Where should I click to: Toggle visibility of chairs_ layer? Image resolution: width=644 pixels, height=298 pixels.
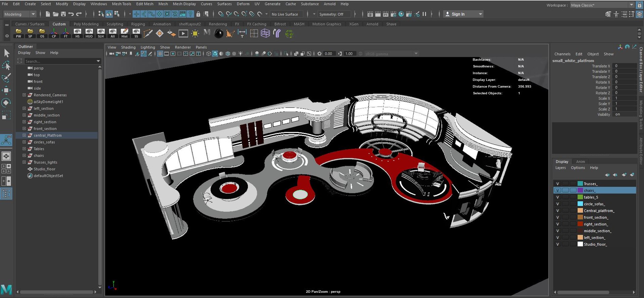pyautogui.click(x=557, y=191)
